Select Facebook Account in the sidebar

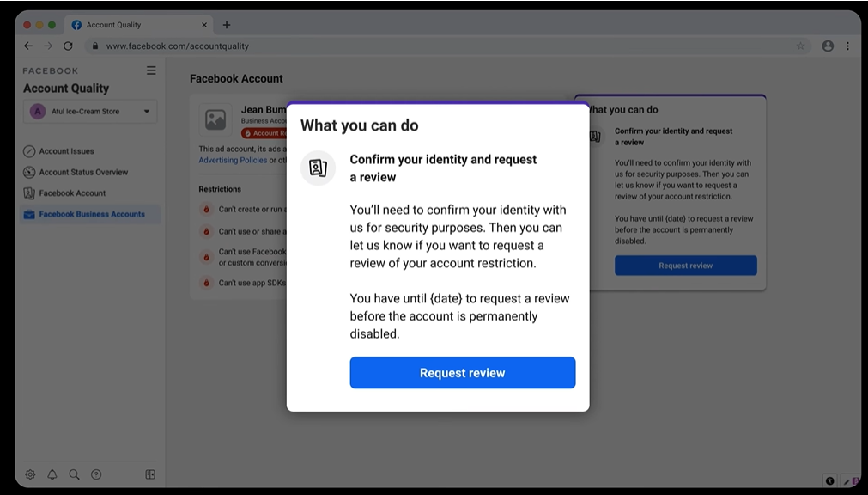(x=72, y=192)
